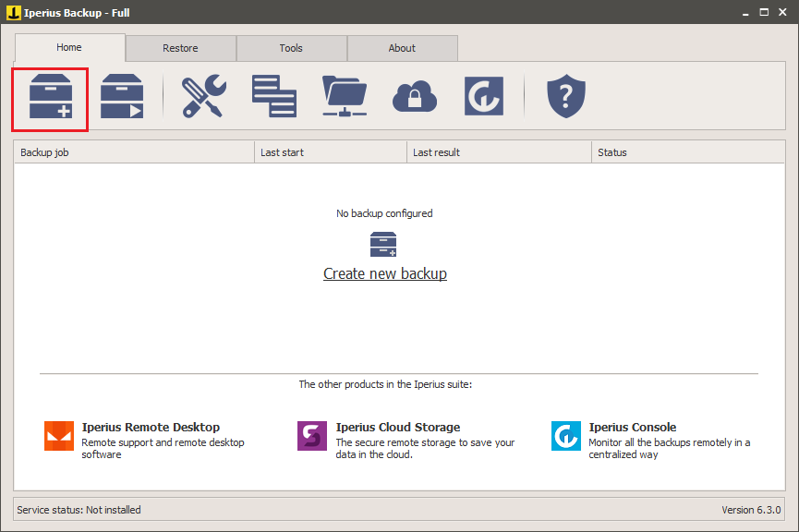
Task: Maximize the Iperius Backup window
Action: click(x=764, y=12)
